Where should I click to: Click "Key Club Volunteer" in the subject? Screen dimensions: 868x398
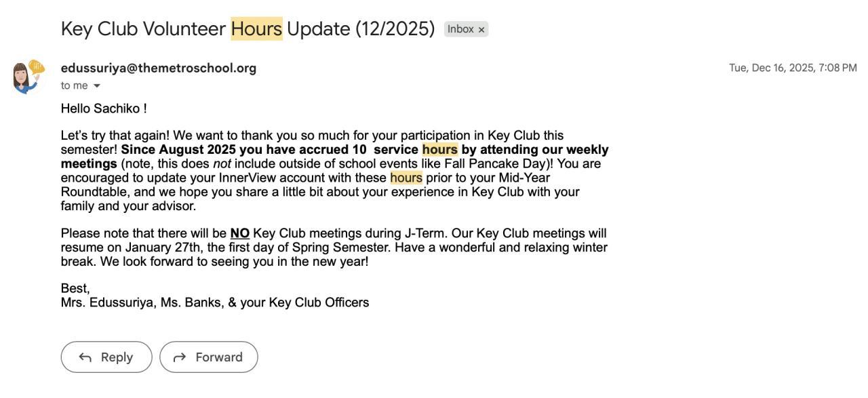coord(143,29)
